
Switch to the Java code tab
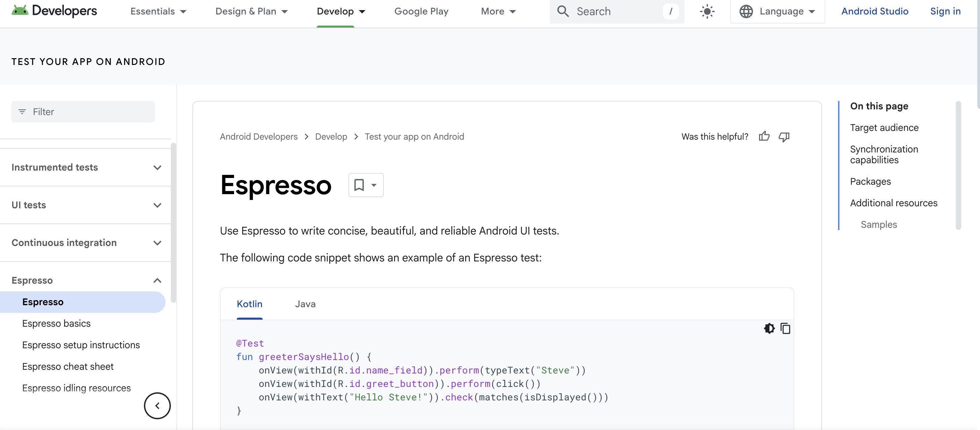coord(305,304)
